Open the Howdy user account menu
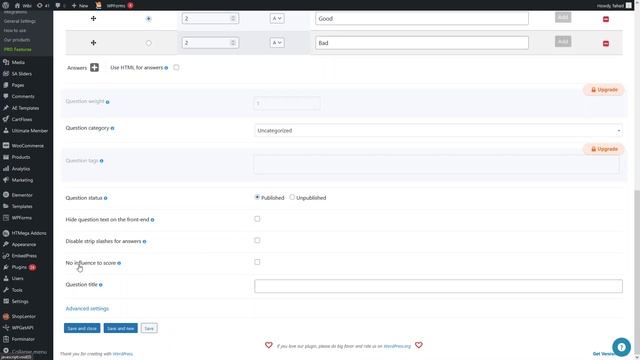 614,6
